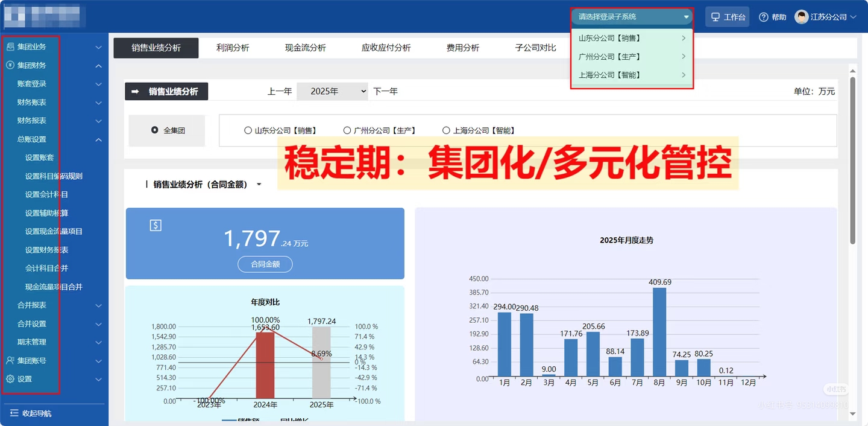This screenshot has width=868, height=426.
Task: Expand the 集团业务 chevron
Action: pyautogui.click(x=99, y=46)
